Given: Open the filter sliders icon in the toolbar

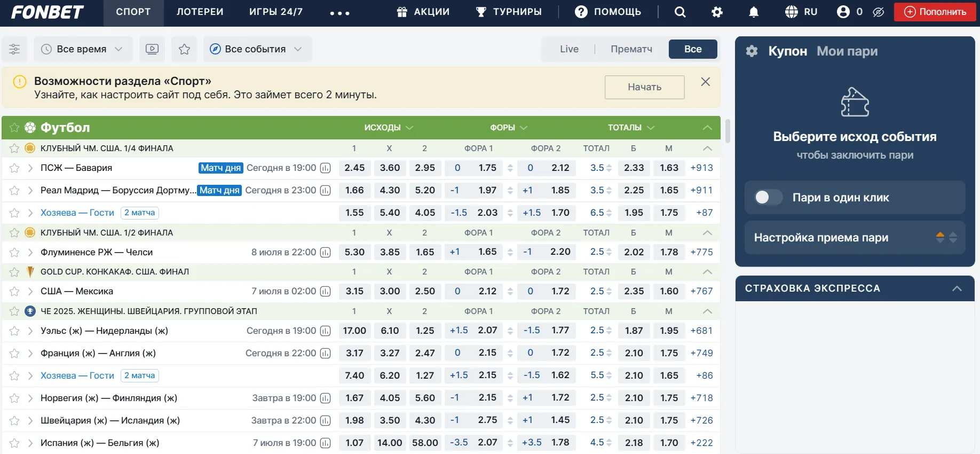Looking at the screenshot, I should pos(14,49).
